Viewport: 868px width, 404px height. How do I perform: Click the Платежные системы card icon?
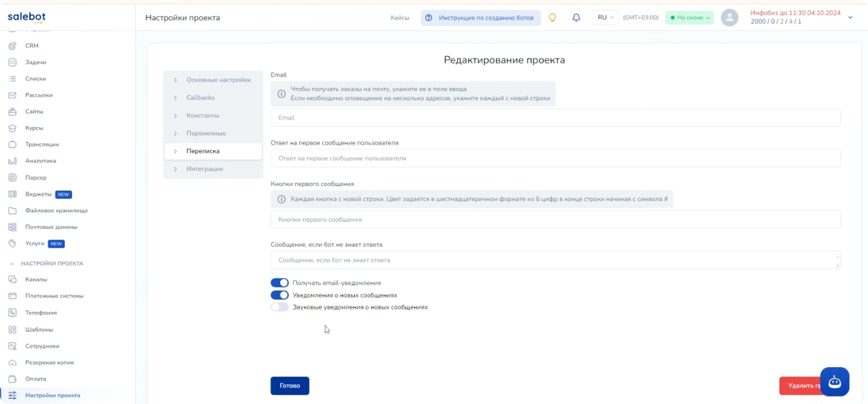[x=12, y=296]
